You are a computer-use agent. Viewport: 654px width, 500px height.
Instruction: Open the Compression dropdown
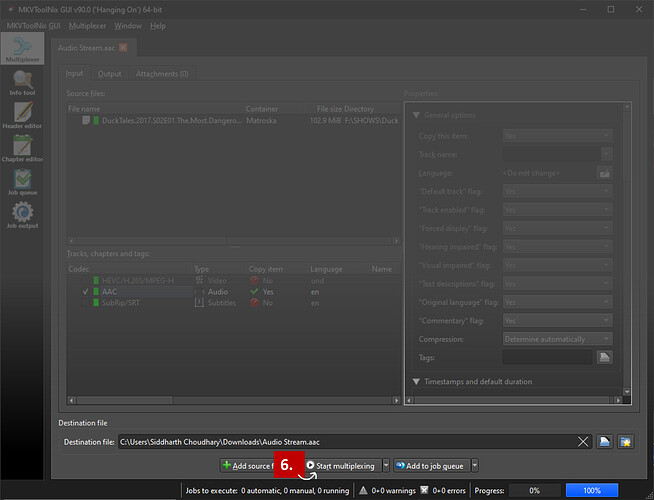tap(557, 339)
